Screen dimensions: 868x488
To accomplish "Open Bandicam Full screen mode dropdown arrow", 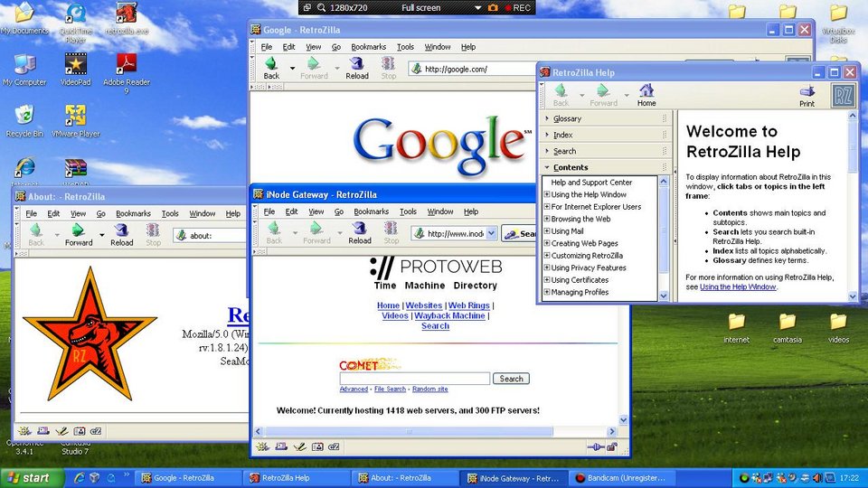I will click(477, 8).
